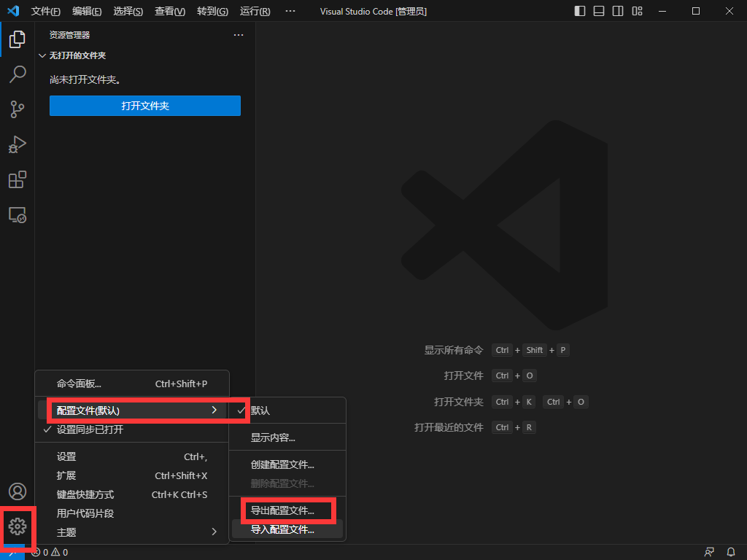The image size is (747, 560).
Task: Choose 导入配置文件... in submenu
Action: pos(287,529)
